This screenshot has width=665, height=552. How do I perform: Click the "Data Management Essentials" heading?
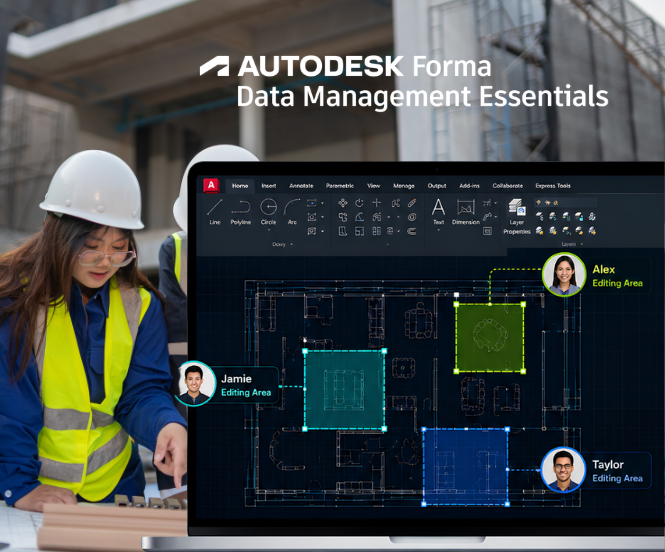tap(422, 96)
